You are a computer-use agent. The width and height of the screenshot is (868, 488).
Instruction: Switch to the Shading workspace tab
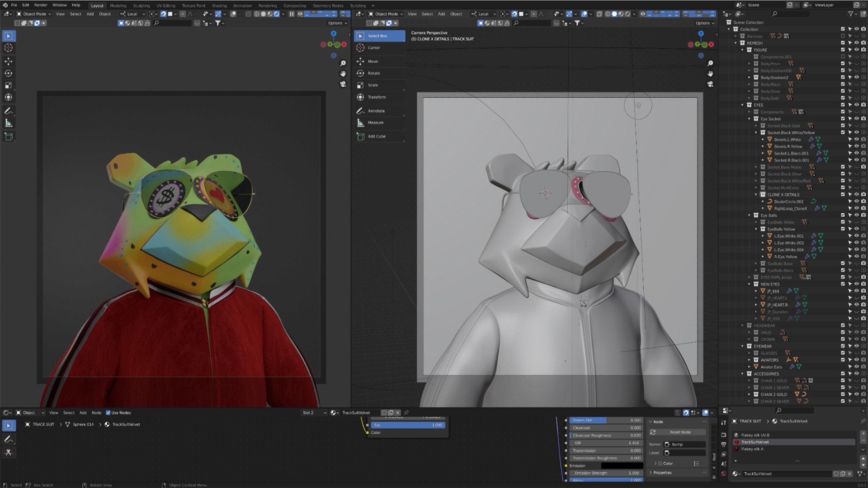(x=219, y=5)
